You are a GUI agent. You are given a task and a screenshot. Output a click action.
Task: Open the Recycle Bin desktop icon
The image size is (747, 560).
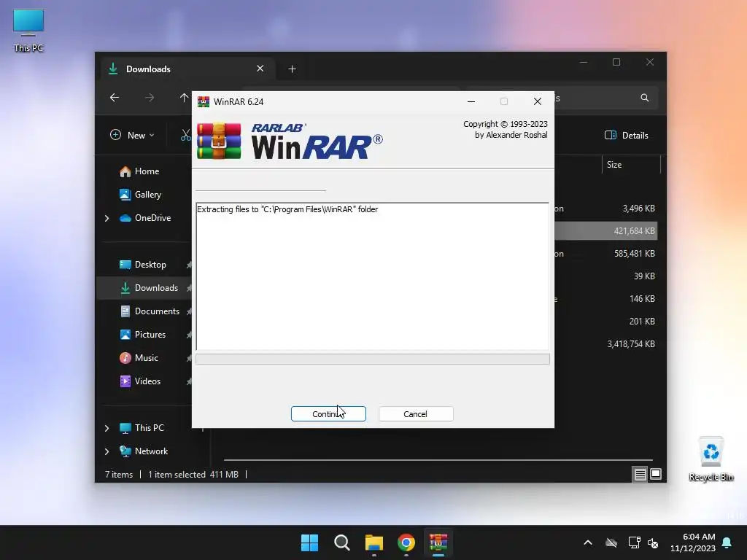click(711, 459)
